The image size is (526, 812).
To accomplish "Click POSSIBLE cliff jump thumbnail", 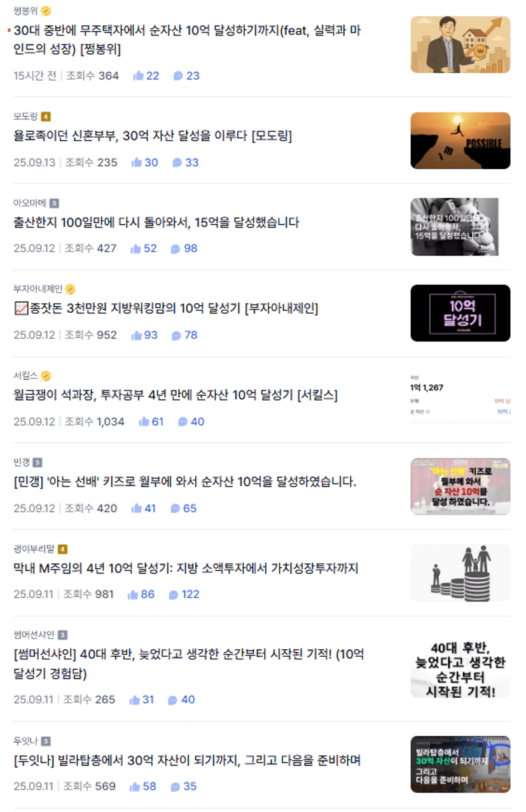I will click(460, 141).
